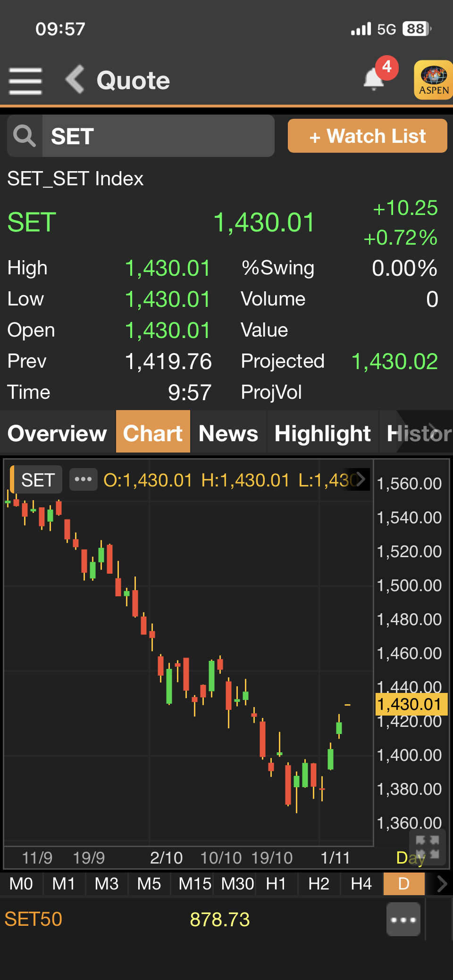Screen dimensions: 453x980
Task: Tap the SET50 ticker name
Action: pyautogui.click(x=33, y=919)
